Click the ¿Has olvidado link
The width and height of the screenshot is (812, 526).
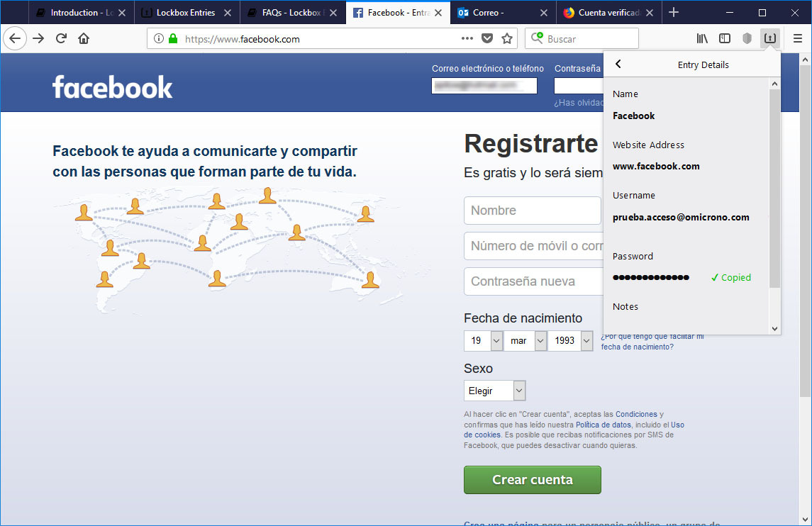(x=579, y=103)
